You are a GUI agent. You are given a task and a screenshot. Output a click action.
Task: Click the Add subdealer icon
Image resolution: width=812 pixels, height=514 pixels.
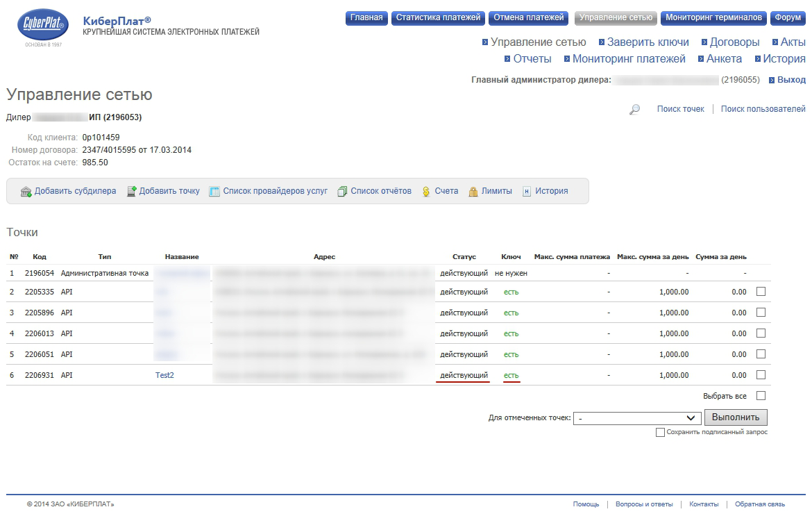tap(26, 192)
